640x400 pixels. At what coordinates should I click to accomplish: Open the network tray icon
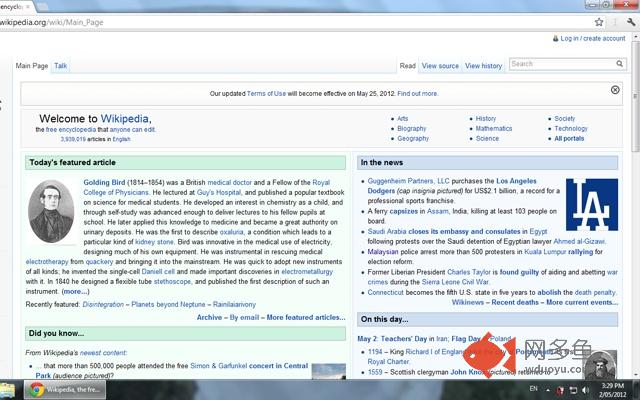pyautogui.click(x=573, y=390)
